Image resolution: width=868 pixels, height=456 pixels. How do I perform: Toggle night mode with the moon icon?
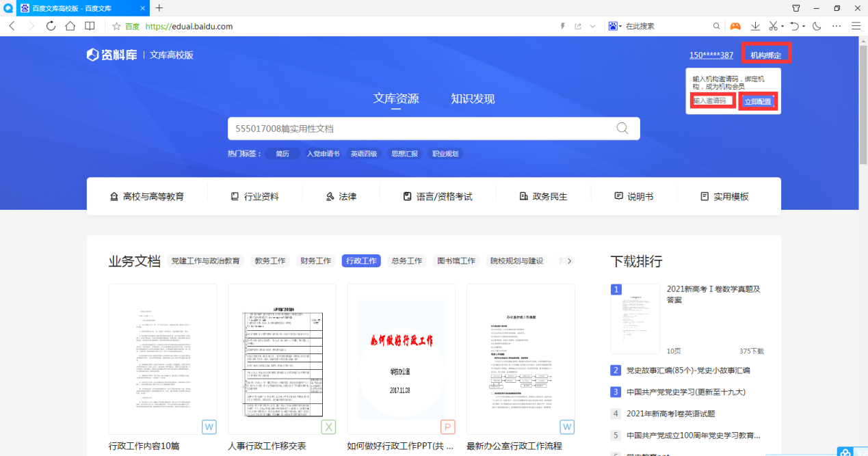click(x=816, y=26)
